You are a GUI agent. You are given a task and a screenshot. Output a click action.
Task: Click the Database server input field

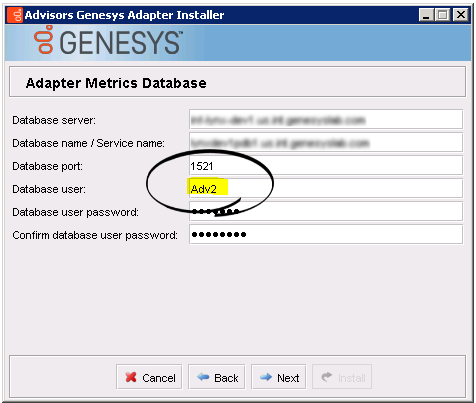point(326,119)
